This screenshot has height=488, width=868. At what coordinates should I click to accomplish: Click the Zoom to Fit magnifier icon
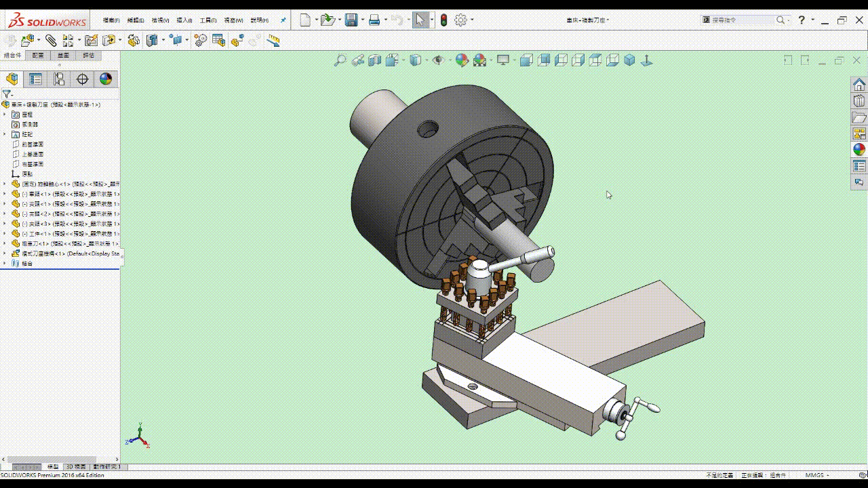(x=340, y=60)
